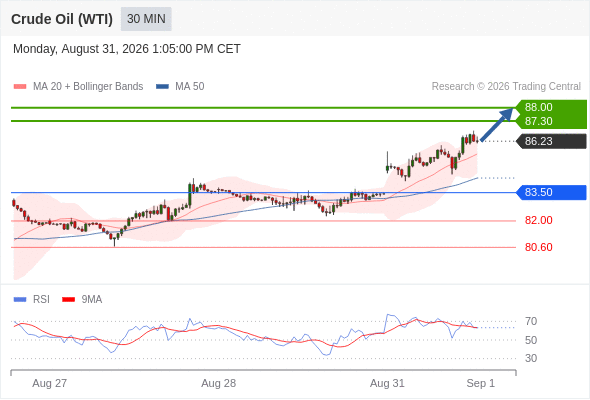Click the blue 83.50 pivot price tag
Screen dimensions: 590x400
551,192
